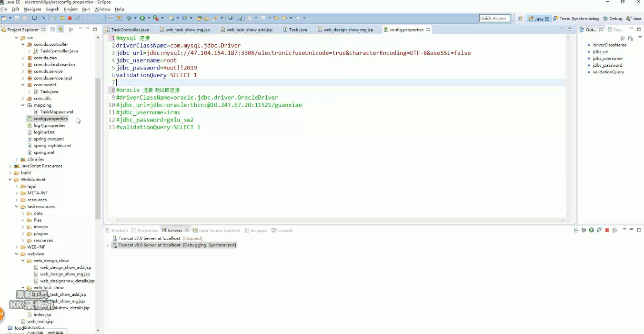Viewport: 644px width, 334px height.
Task: Select log4j.properties in Project Explorer
Action: click(x=46, y=125)
